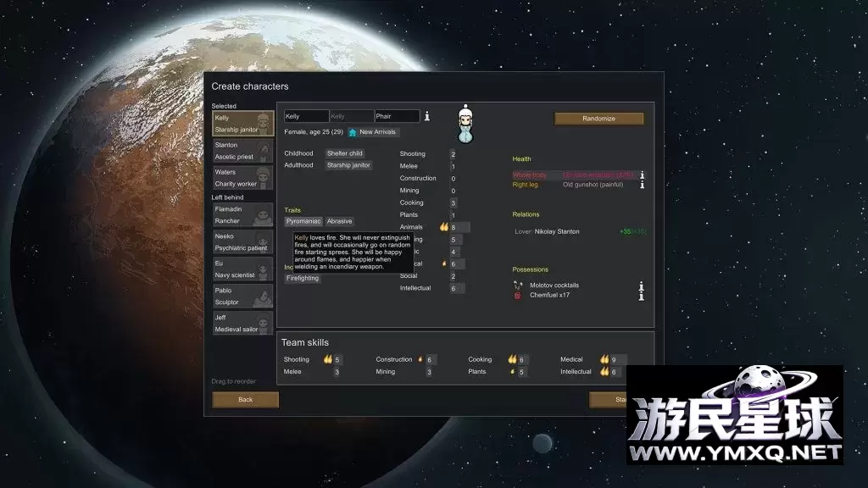
Task: Open Kelly's character info icon beside name
Action: coord(427,116)
